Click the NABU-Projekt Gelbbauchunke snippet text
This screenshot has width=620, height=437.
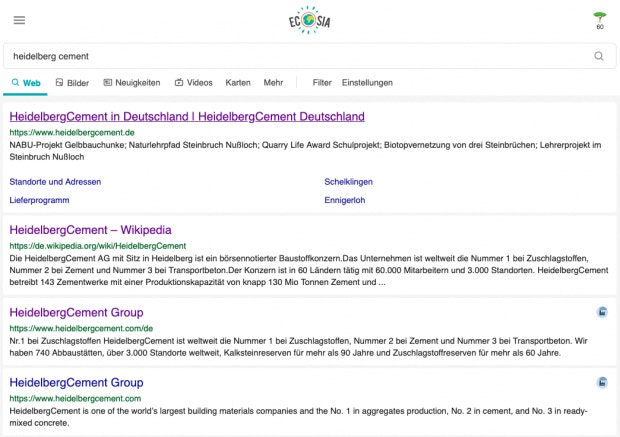click(x=305, y=151)
